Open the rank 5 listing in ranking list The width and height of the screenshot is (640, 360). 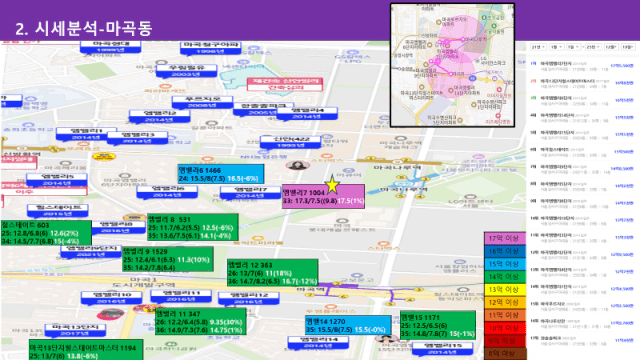pos(582,135)
